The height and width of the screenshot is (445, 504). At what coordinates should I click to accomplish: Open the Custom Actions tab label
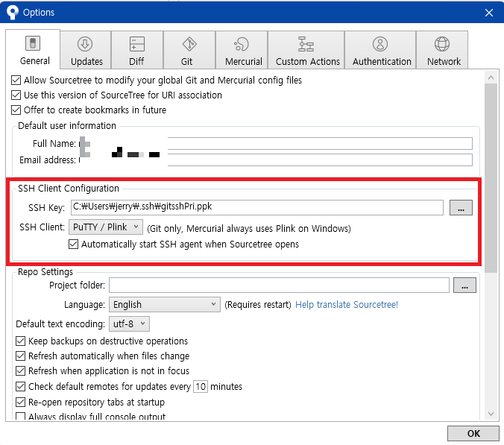(308, 61)
